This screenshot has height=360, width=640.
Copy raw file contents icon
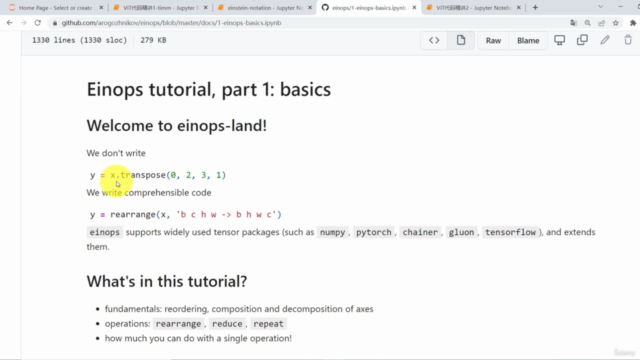[582, 40]
